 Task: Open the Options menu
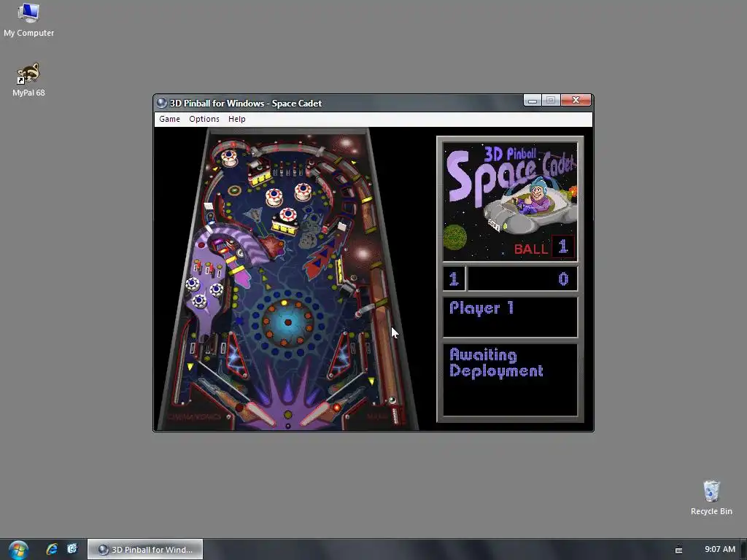(x=204, y=119)
